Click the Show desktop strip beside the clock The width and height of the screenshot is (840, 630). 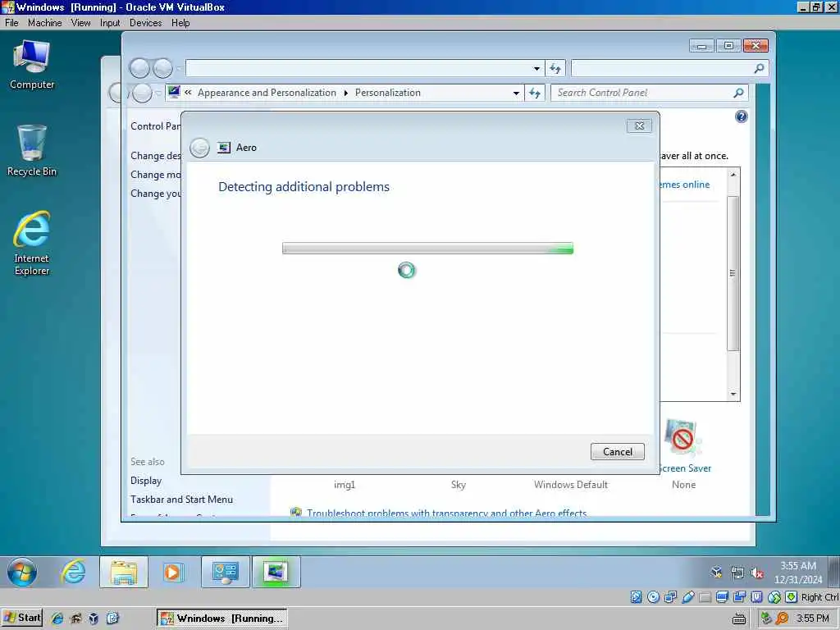(834, 572)
